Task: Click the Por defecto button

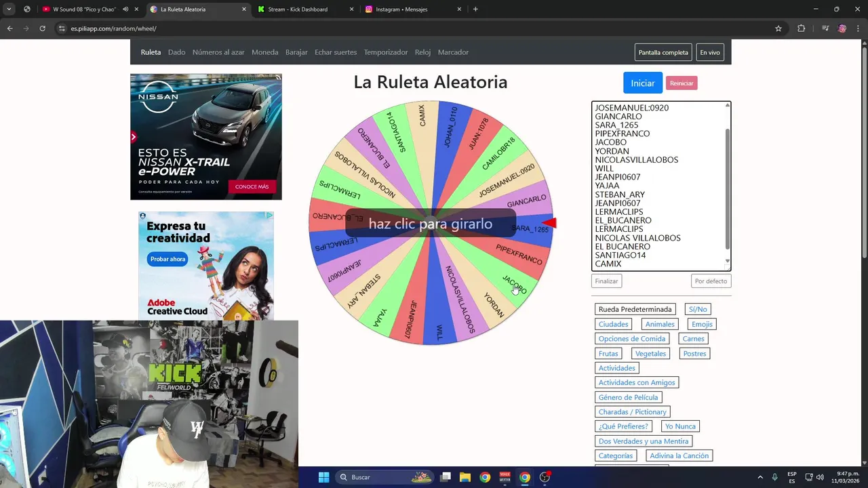Action: [711, 281]
